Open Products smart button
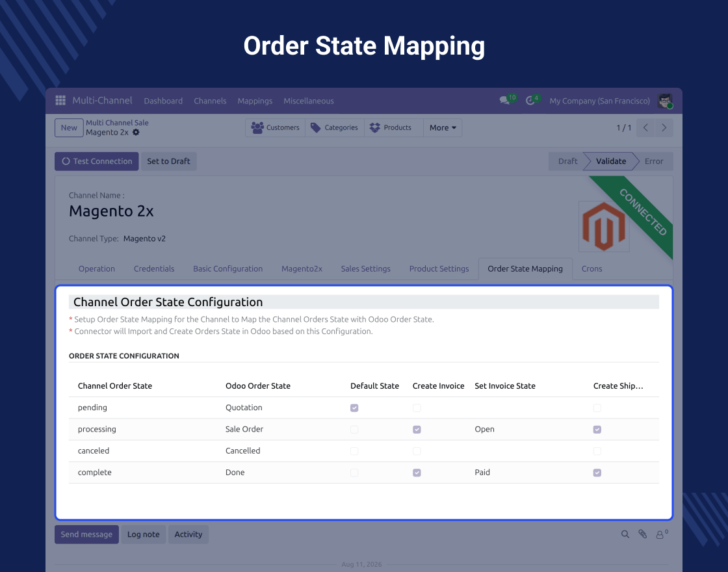This screenshot has width=728, height=572. (x=394, y=127)
